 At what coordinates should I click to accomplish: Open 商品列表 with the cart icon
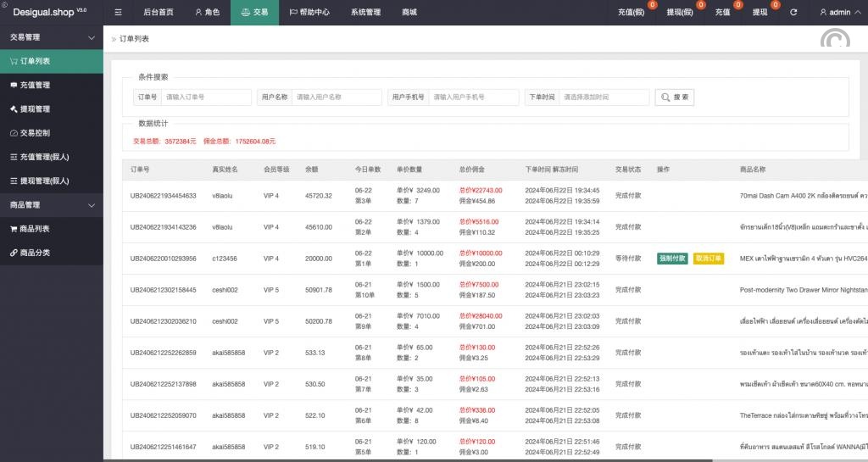point(35,229)
